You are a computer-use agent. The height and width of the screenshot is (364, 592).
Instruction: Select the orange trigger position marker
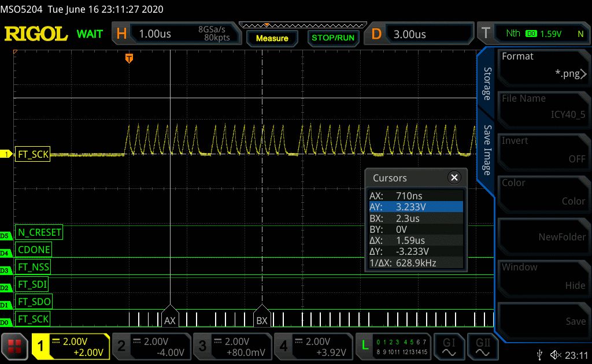pos(129,58)
